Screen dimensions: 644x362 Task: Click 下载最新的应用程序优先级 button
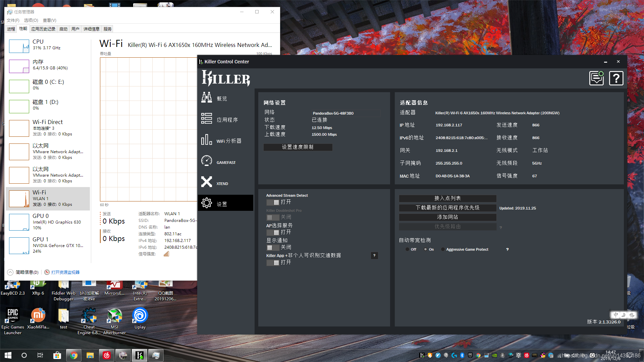pyautogui.click(x=447, y=208)
